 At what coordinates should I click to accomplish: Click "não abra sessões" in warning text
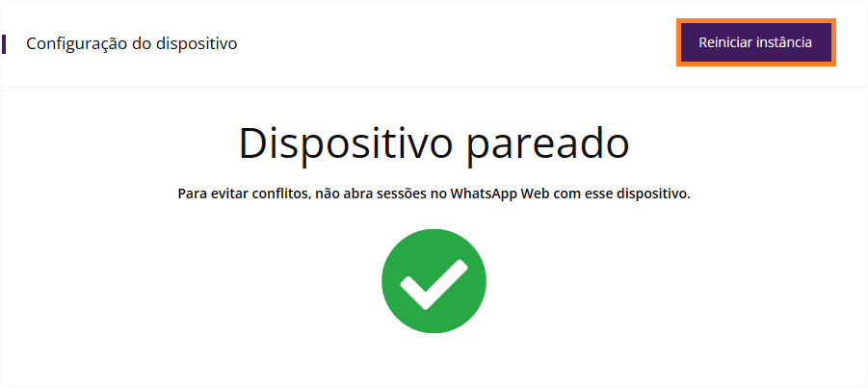coord(368,194)
